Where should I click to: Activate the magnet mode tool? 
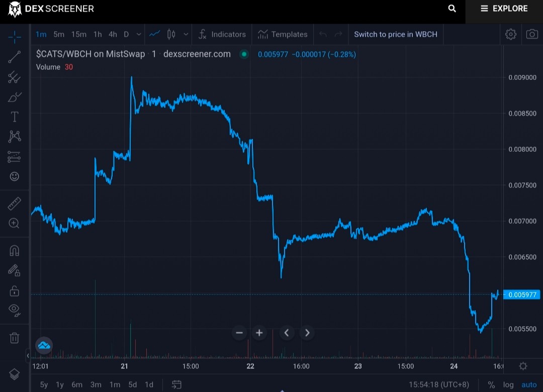(14, 250)
